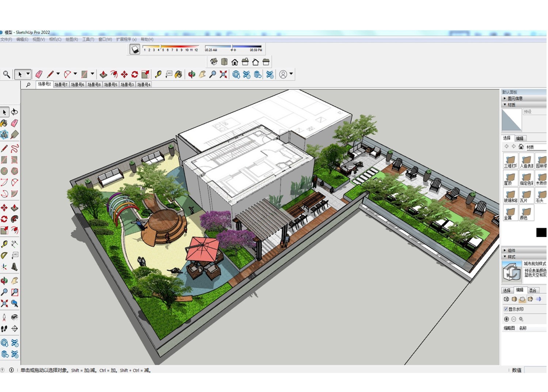Select the Eraser tool in top toolbar
The height and width of the screenshot is (392, 548).
(x=39, y=74)
